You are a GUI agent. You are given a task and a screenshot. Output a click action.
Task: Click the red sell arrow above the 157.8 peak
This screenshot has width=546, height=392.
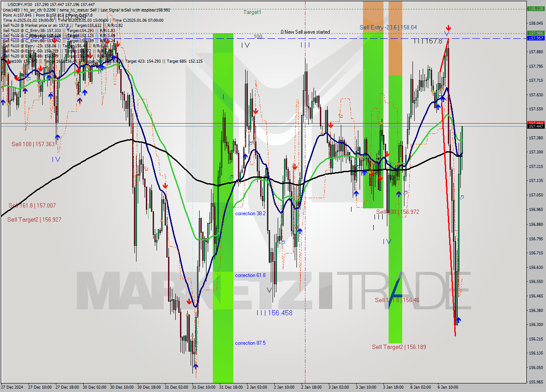point(448,28)
